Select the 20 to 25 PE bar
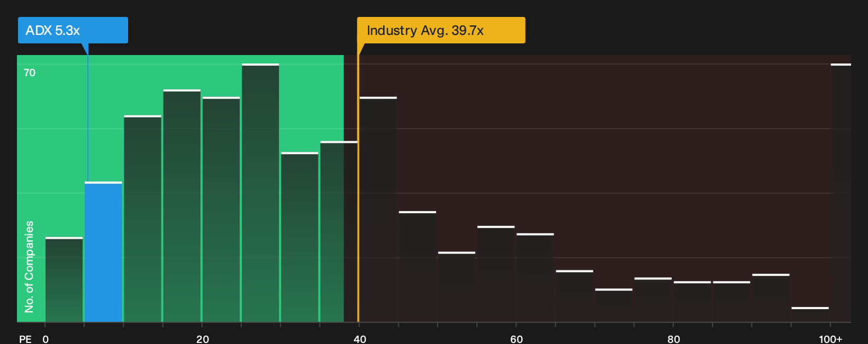 221,210
